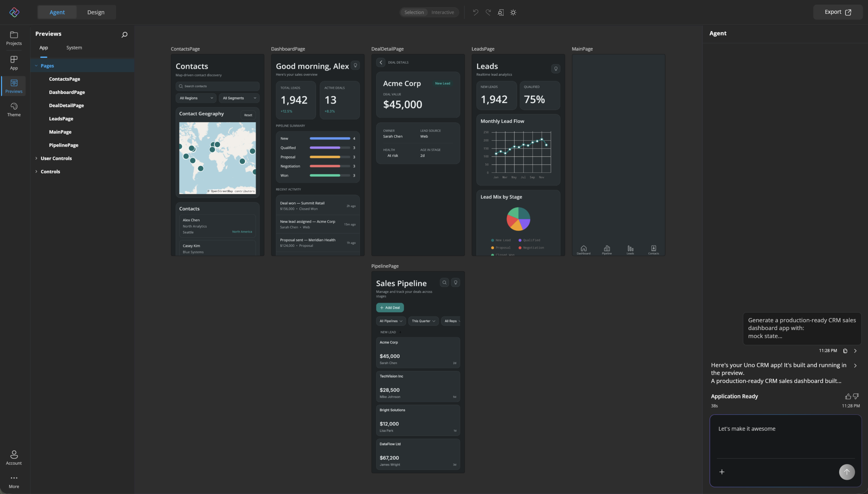
Task: Select the System tab in Previews
Action: (x=74, y=48)
